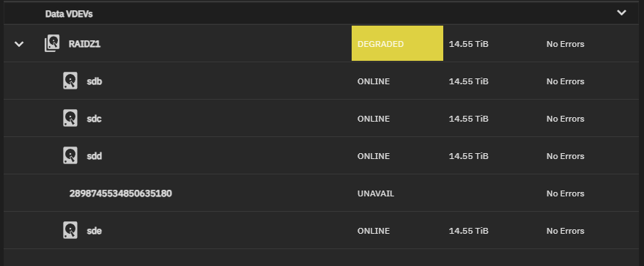
Task: Select the unavailable disk 2898745534850635180
Action: coord(120,193)
